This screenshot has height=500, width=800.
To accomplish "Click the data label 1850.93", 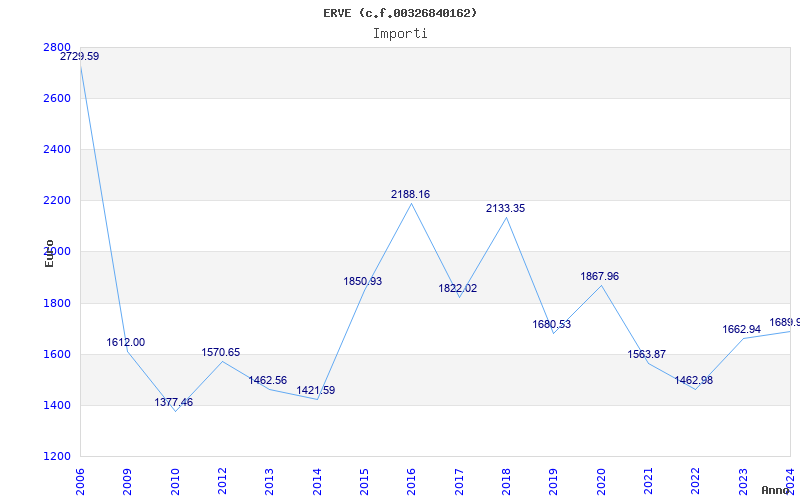I will pos(363,281).
